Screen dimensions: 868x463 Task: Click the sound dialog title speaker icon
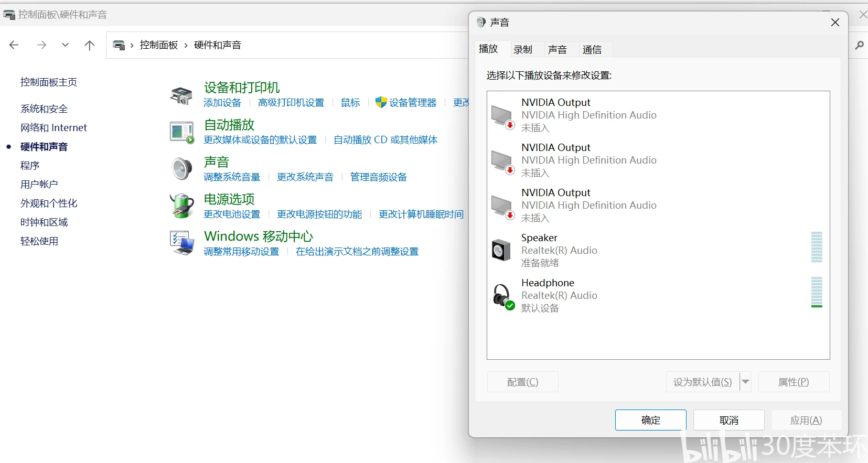pyautogui.click(x=481, y=22)
